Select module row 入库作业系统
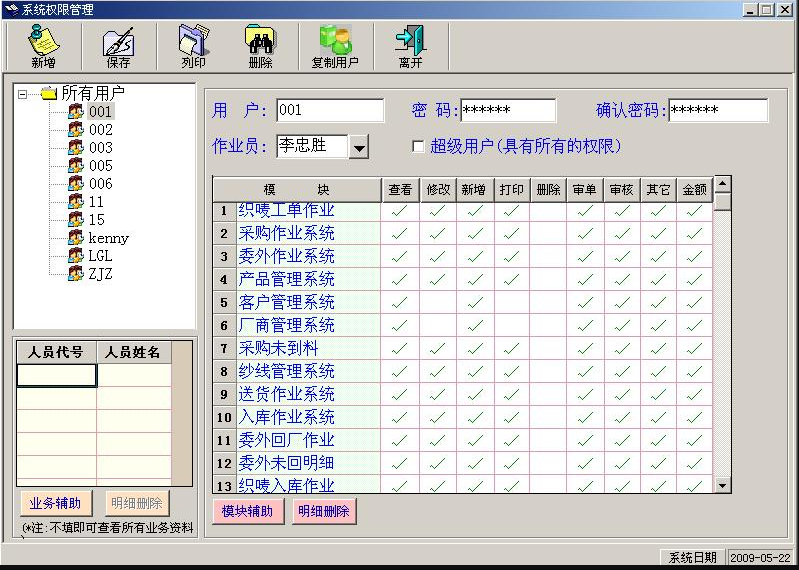This screenshot has width=799, height=570. [309, 417]
